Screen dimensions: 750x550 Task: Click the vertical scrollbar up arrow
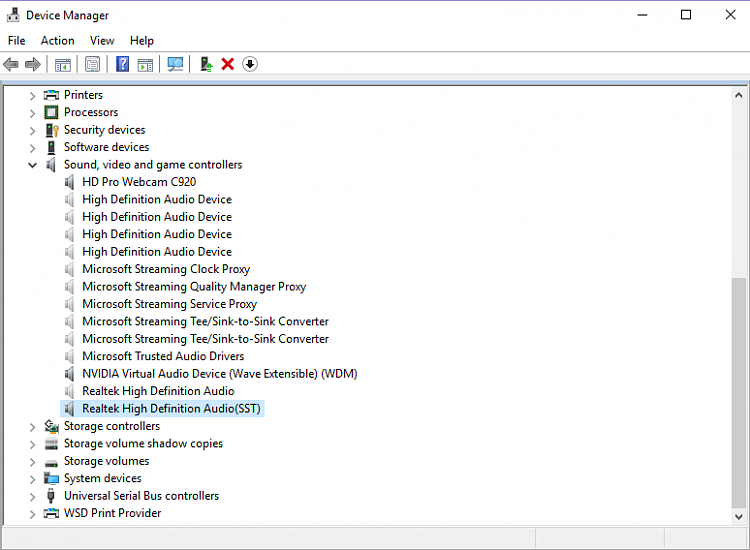[739, 93]
